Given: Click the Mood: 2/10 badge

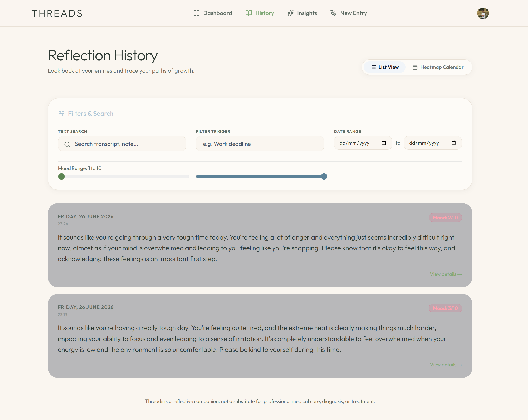Looking at the screenshot, I should (x=445, y=218).
